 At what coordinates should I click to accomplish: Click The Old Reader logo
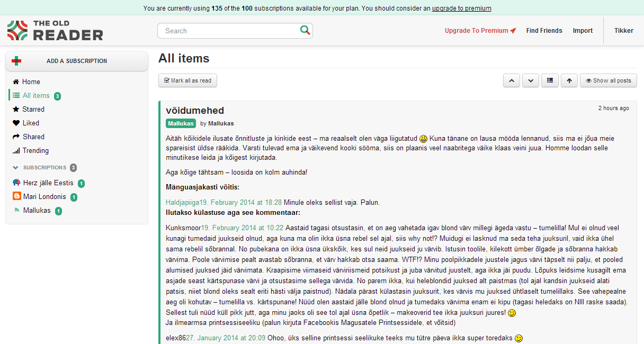[55, 31]
